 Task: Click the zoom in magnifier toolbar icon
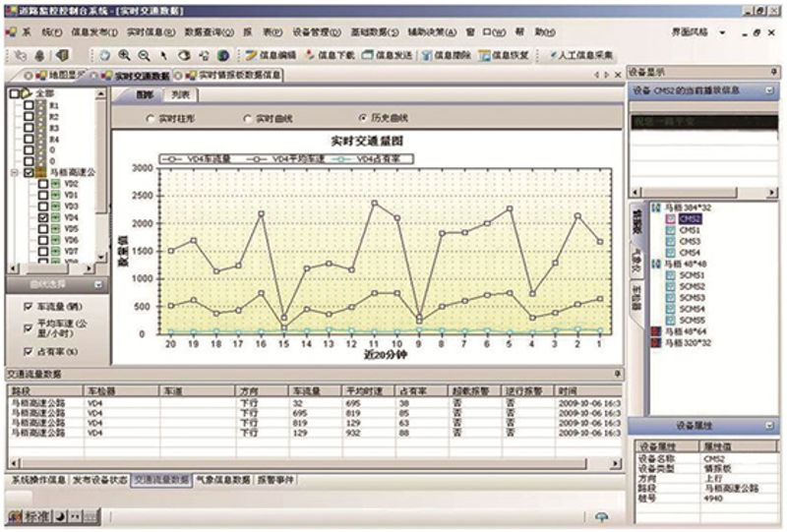click(x=124, y=55)
